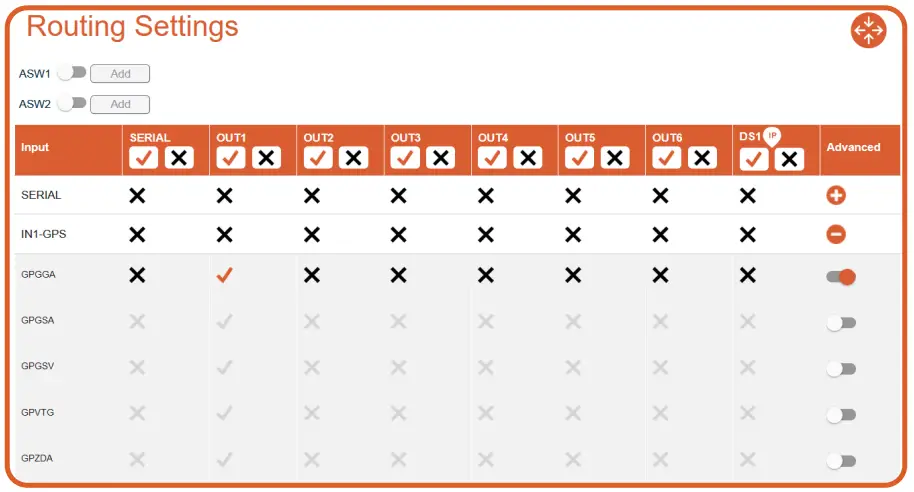Click the checkmark icon under DS1 header
The height and width of the screenshot is (492, 914).
754,159
